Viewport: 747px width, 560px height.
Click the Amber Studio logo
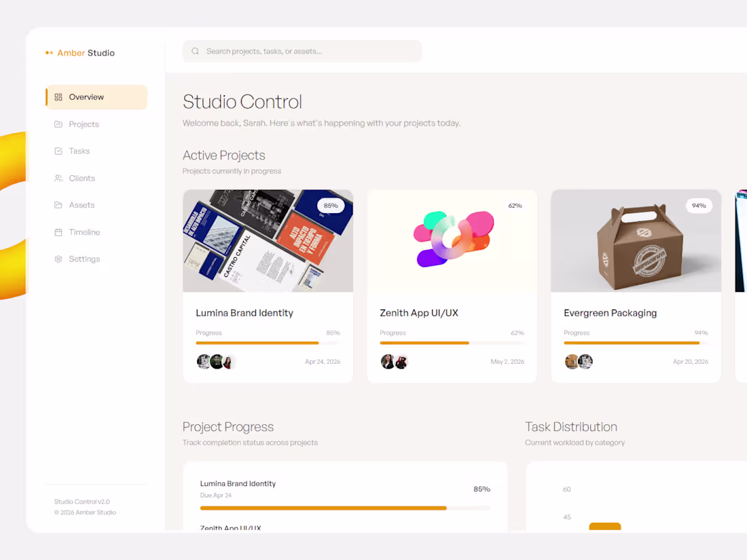79,52
